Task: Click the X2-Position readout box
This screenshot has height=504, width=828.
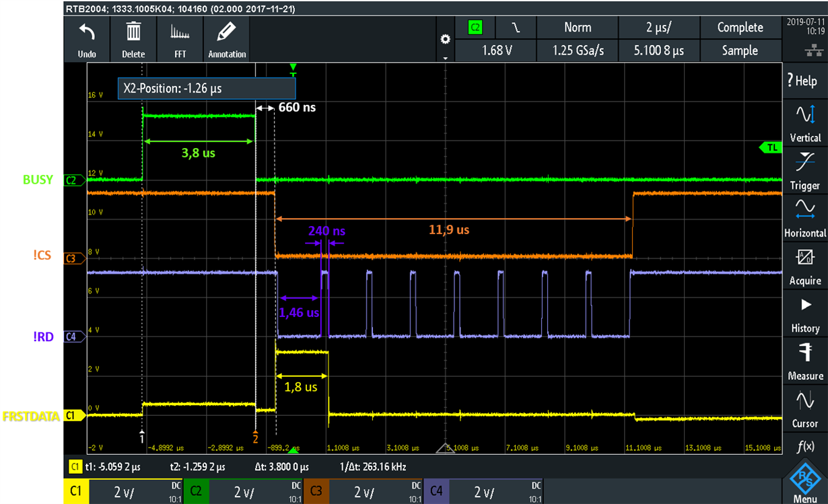Action: [207, 87]
